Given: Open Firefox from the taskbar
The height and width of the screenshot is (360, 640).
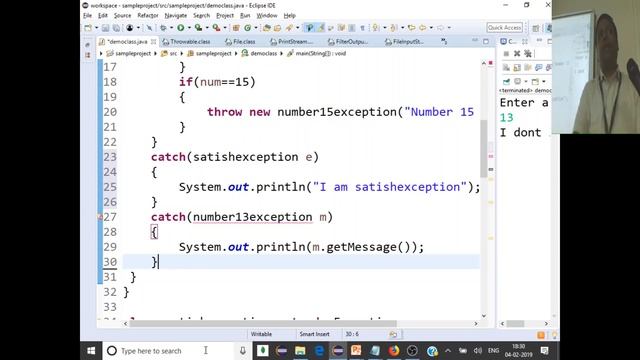Looking at the screenshot, I should 393,351.
